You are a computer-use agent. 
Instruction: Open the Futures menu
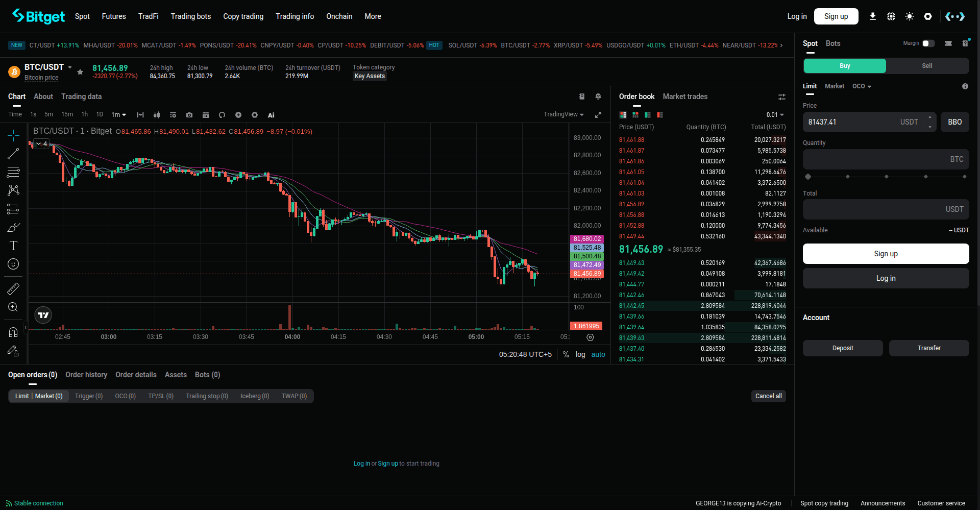(114, 16)
